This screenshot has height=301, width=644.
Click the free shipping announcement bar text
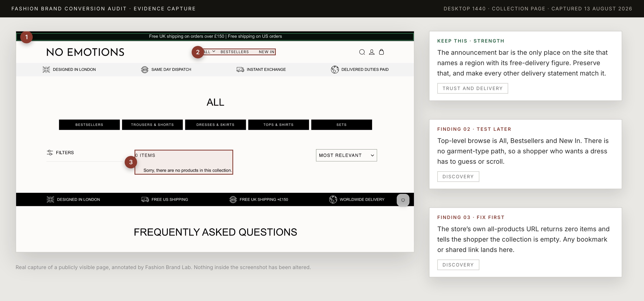pyautogui.click(x=216, y=36)
